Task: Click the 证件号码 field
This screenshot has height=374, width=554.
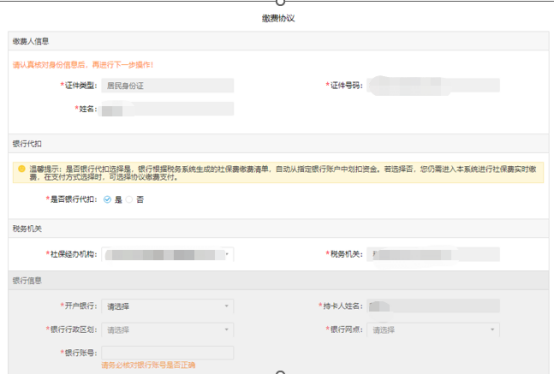Action: [x=433, y=85]
